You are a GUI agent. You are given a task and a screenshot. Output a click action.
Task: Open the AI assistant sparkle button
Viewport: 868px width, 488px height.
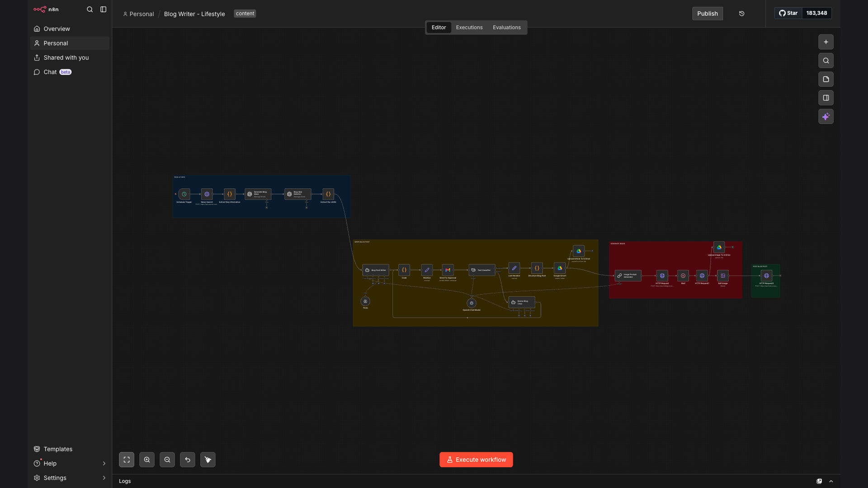point(826,117)
